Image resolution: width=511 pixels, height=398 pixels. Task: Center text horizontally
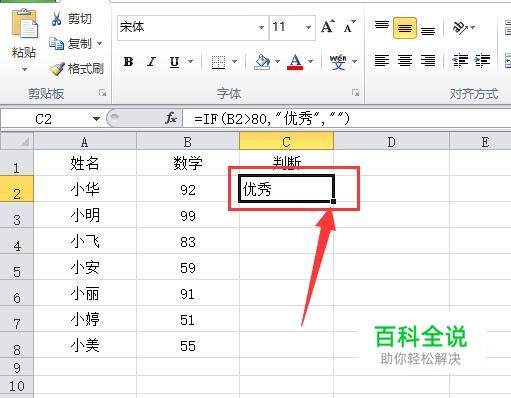pyautogui.click(x=405, y=61)
